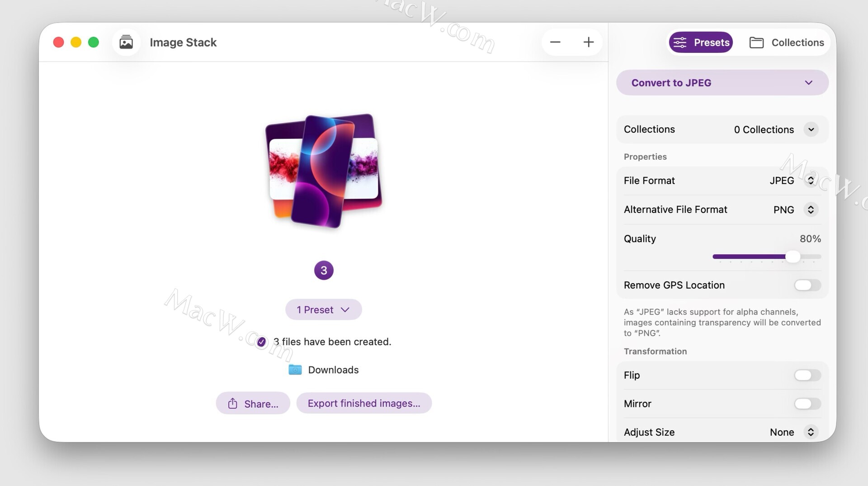
Task: Enable the Remove GPS Location switch
Action: 807,285
